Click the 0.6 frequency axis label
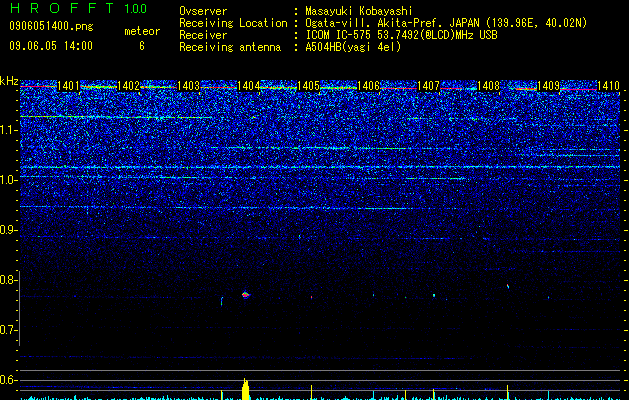The height and width of the screenshot is (400, 629). 8,380
